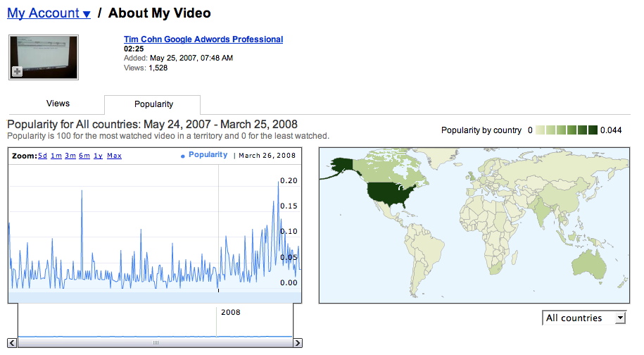Click the darkest green legend swatch

593,130
